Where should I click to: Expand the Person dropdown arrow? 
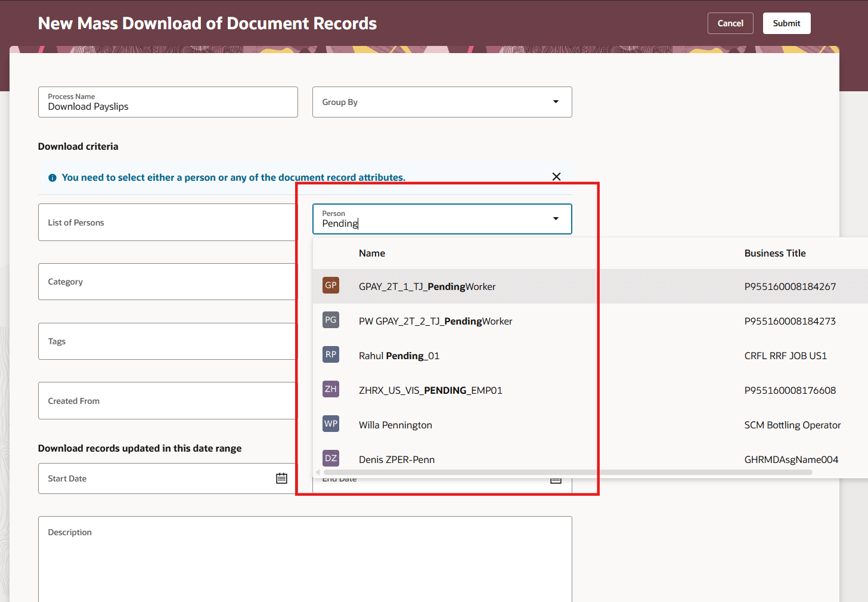[556, 219]
